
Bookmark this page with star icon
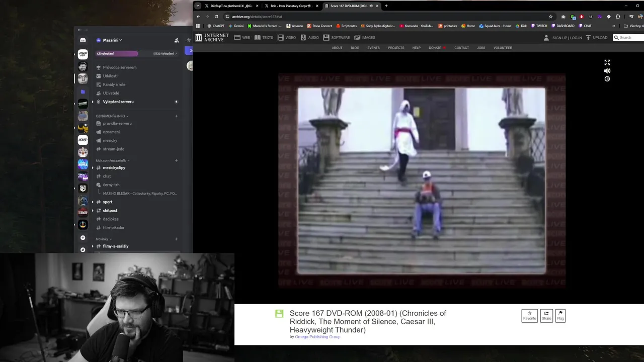pyautogui.click(x=550, y=17)
